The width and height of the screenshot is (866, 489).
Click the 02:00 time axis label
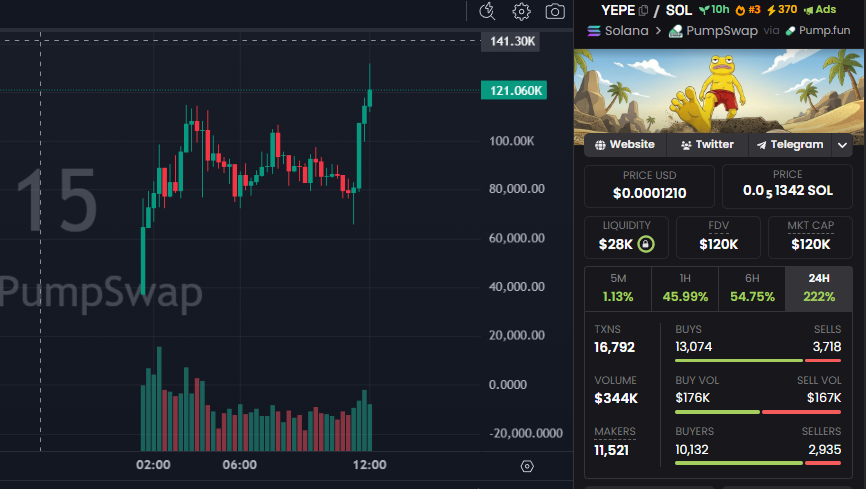[154, 465]
